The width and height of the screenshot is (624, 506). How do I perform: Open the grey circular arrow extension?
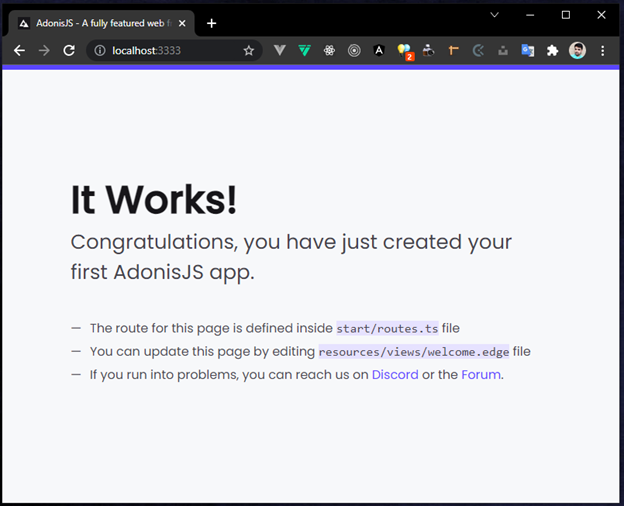[478, 51]
